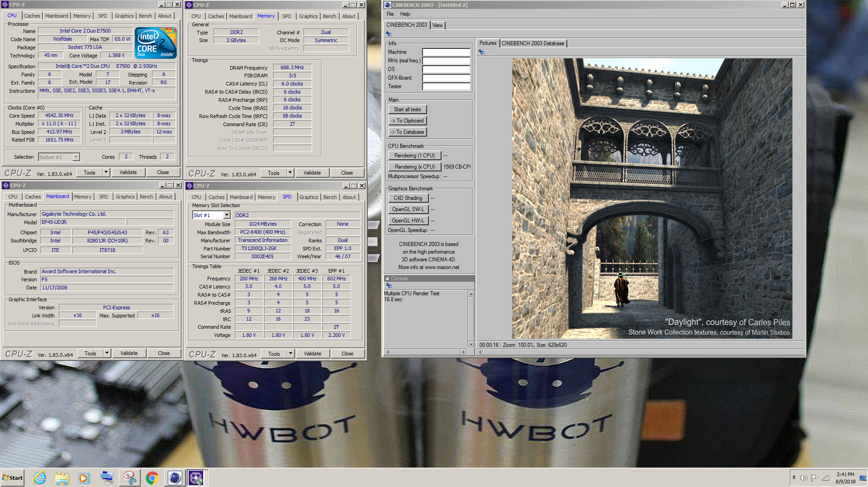Expand the Slot #1 memory slot dropdown
Screen dimensions: 868x487
click(x=227, y=215)
